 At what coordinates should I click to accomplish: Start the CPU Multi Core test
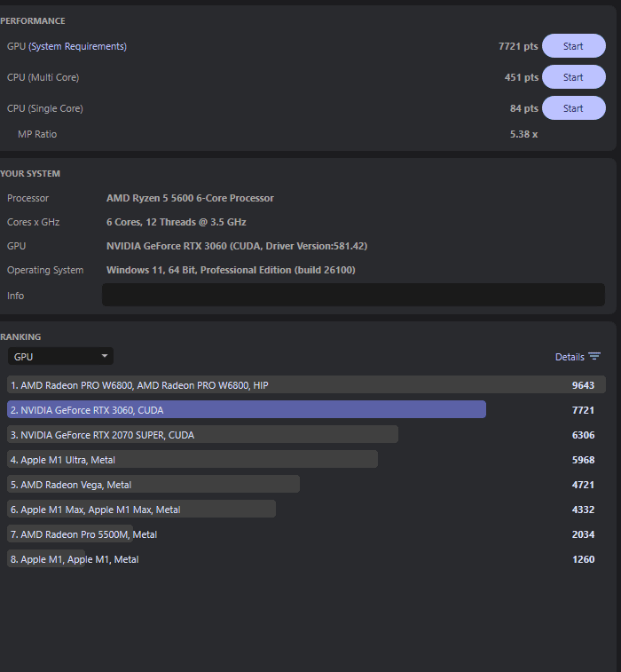[573, 77]
